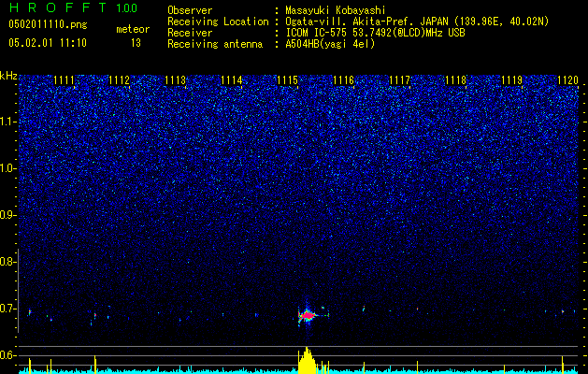
Task: Click the 1.1 kHz frequency label
Action: coord(7,122)
